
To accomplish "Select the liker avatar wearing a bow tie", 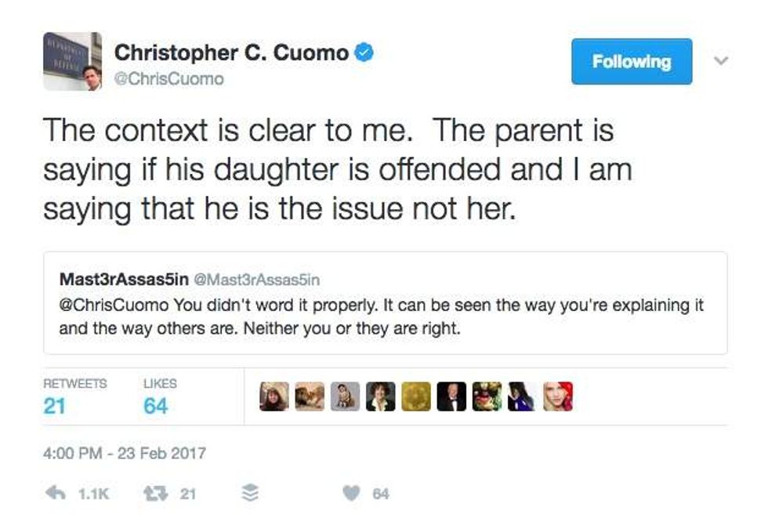I will pyautogui.click(x=451, y=396).
